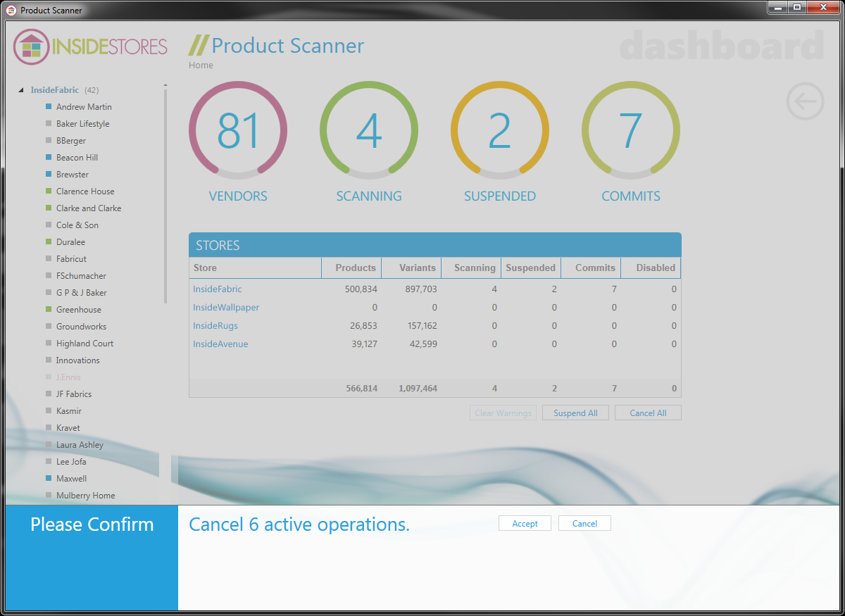Click the Suspended gauge showing 2
Screen dimensions: 845x616
coord(500,130)
